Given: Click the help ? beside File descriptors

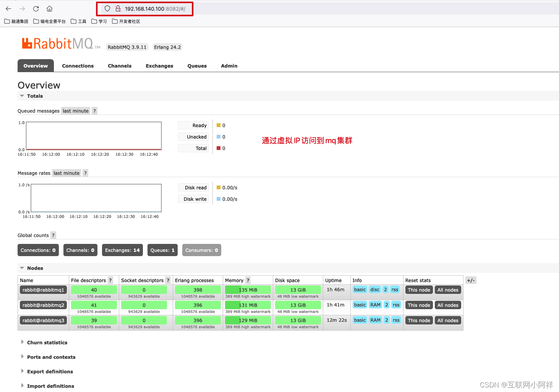Looking at the screenshot, I should click(x=110, y=280).
